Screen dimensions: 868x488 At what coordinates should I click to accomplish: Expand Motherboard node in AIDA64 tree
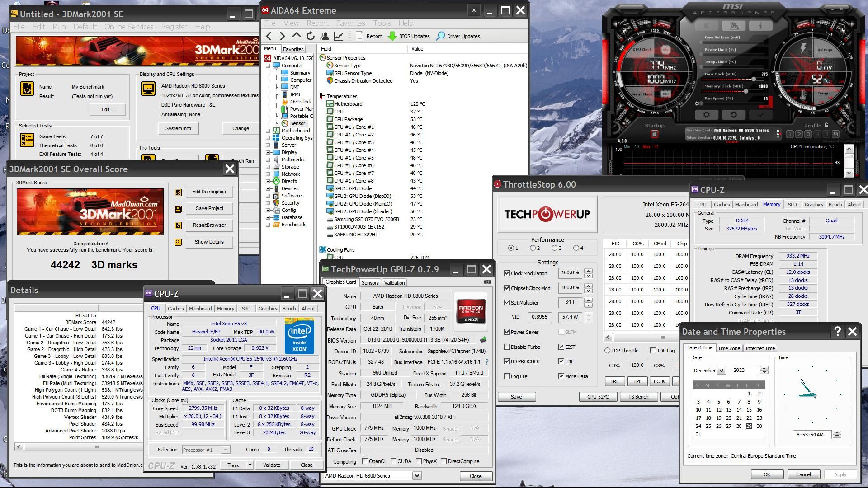268,131
